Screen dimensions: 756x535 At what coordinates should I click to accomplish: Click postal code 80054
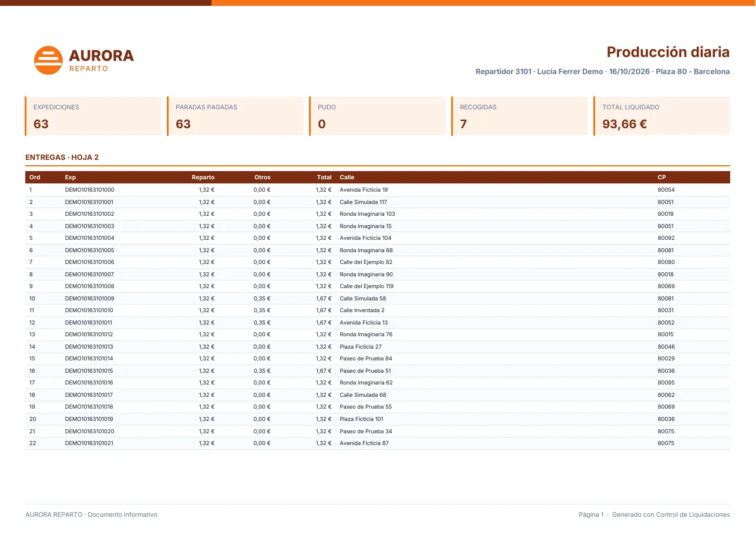click(x=666, y=190)
